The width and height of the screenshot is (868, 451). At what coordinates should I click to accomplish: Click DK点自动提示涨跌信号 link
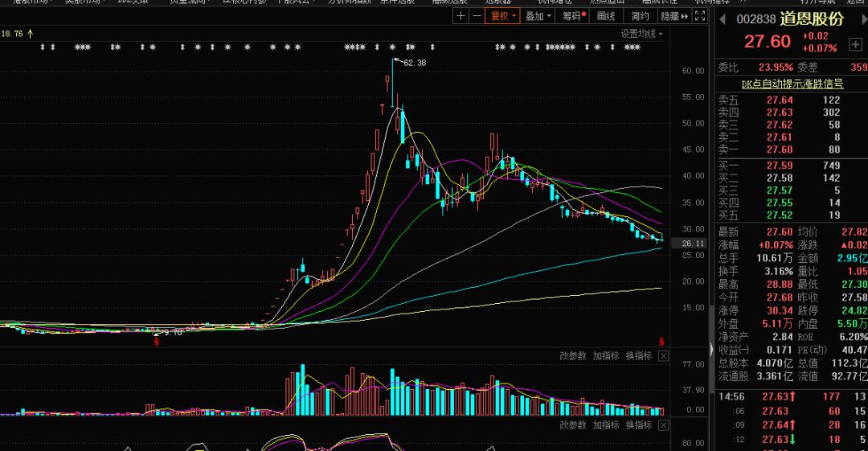(x=792, y=84)
